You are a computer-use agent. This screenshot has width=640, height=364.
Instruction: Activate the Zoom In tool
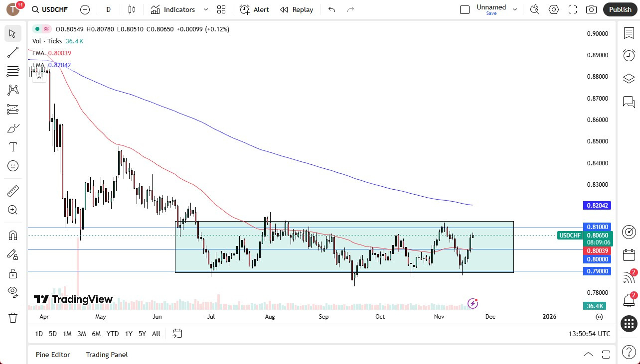click(13, 210)
